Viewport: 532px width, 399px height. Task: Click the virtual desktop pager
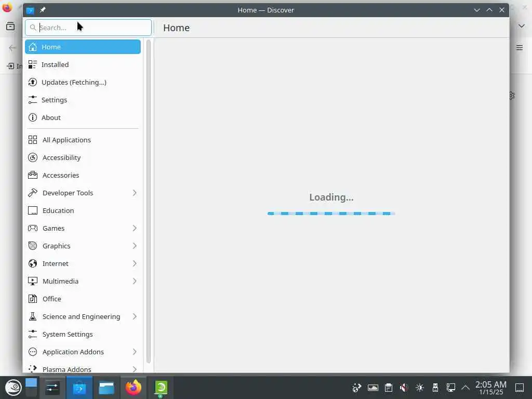[31, 388]
